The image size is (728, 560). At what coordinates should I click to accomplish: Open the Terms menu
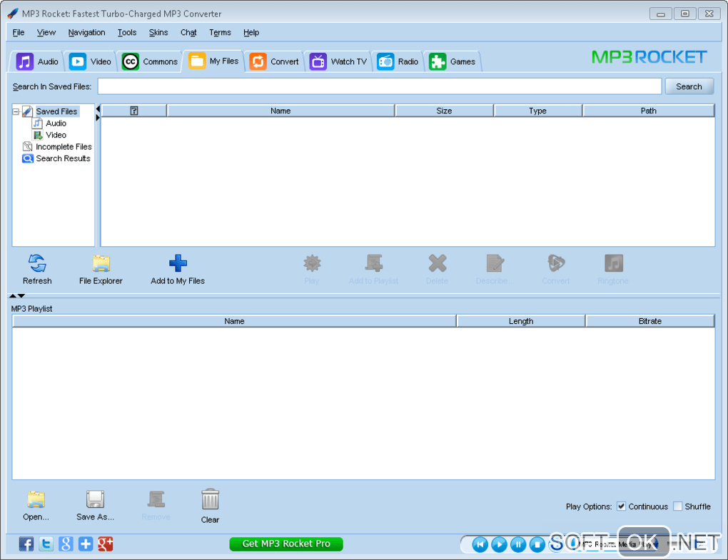coord(220,33)
